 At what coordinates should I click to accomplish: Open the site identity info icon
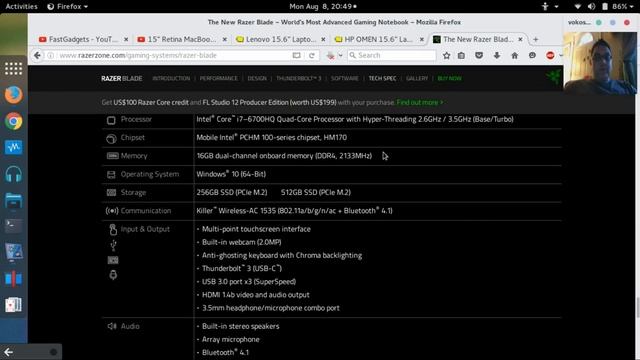(51, 55)
